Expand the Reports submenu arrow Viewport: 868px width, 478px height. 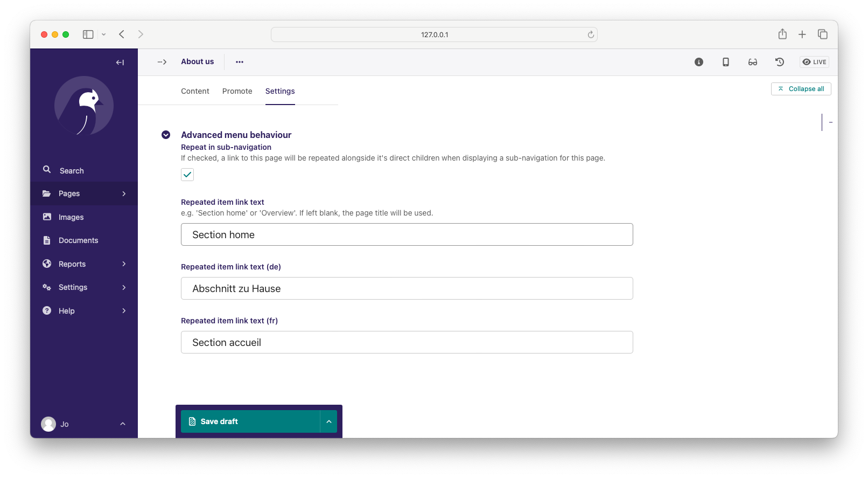(124, 264)
